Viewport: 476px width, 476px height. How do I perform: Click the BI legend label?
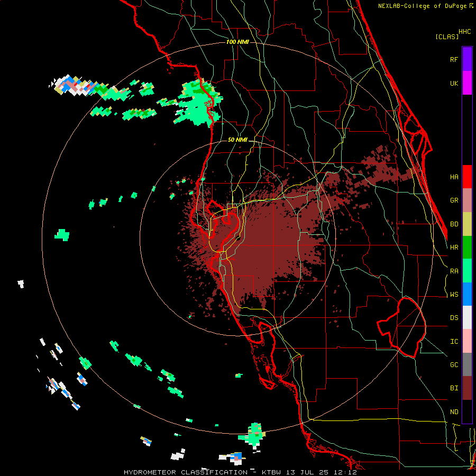pyautogui.click(x=454, y=388)
